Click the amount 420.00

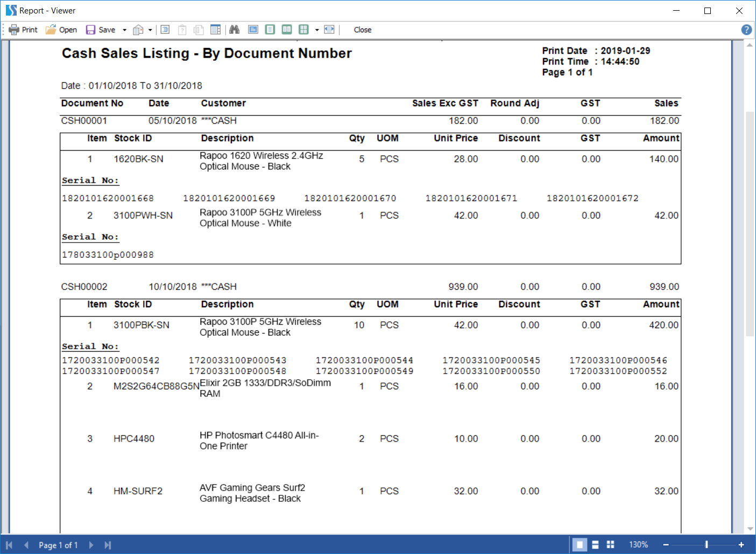[x=663, y=325]
